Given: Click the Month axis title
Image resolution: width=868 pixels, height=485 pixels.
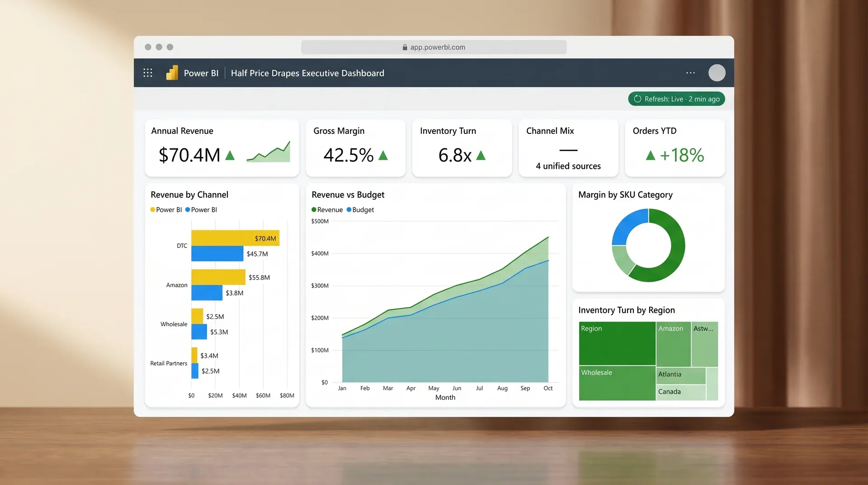Looking at the screenshot, I should (x=445, y=397).
